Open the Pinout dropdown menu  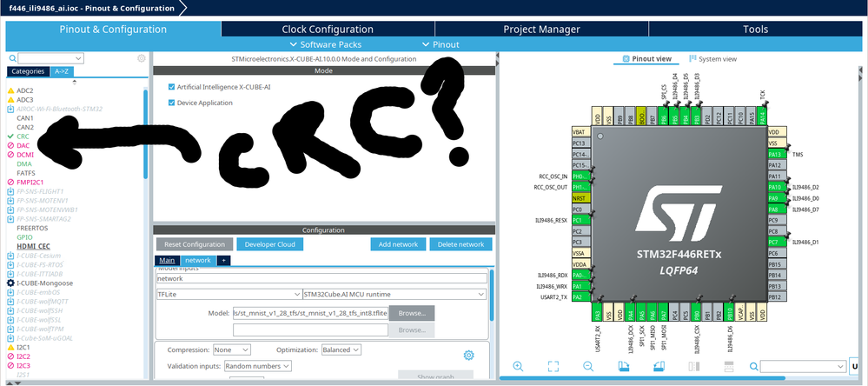click(x=441, y=44)
